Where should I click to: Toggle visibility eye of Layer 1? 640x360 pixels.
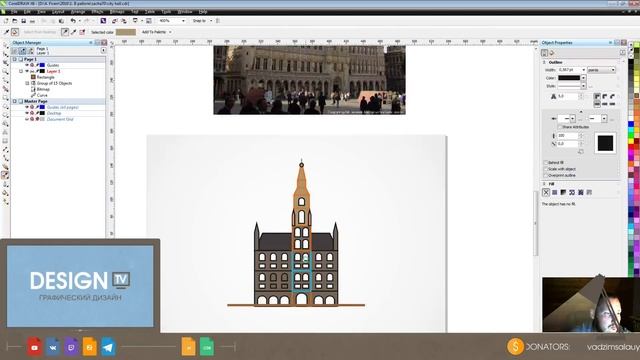[27, 71]
